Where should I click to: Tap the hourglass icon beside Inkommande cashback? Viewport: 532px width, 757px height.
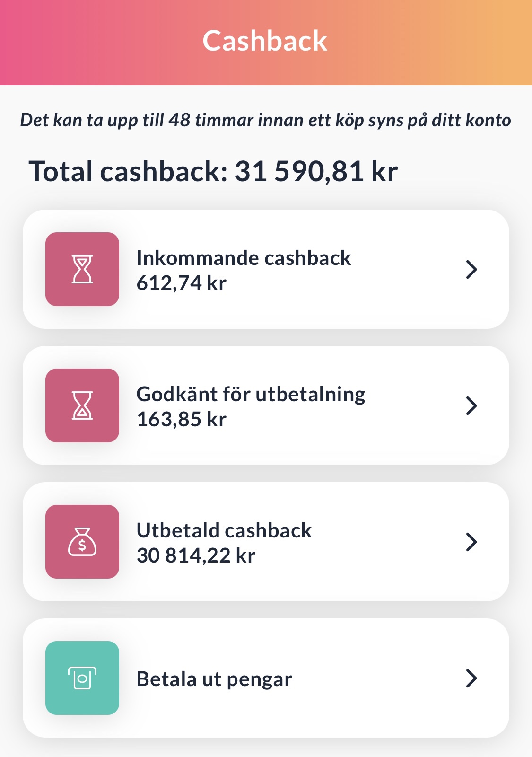(x=82, y=269)
